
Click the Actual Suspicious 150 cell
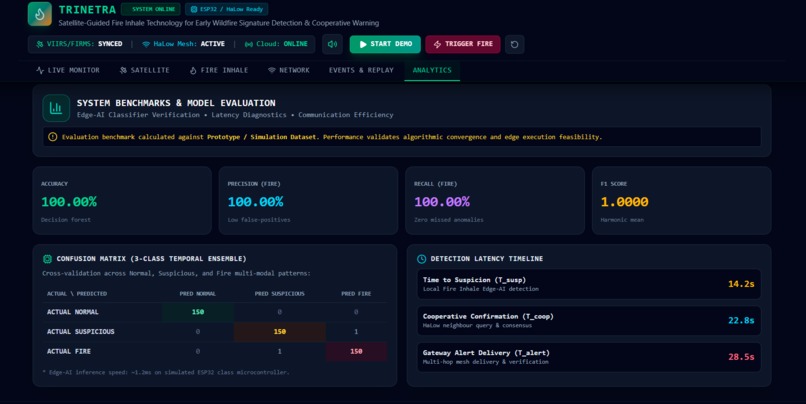280,332
